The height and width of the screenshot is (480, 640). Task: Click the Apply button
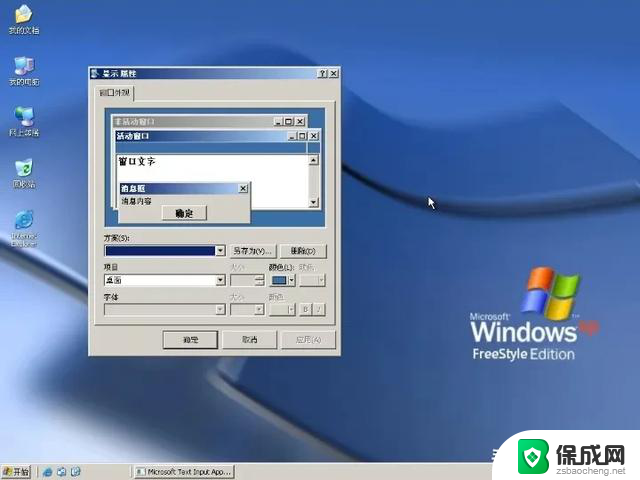[309, 340]
